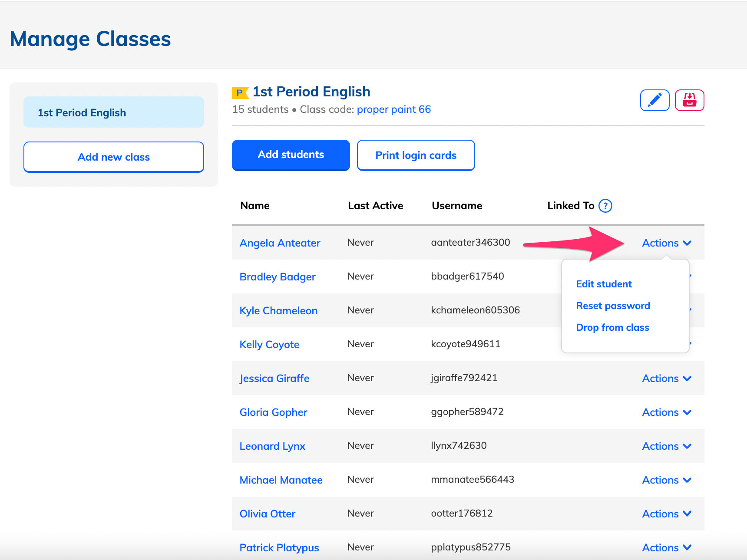Open Olivia Otter student link

pos(268,514)
